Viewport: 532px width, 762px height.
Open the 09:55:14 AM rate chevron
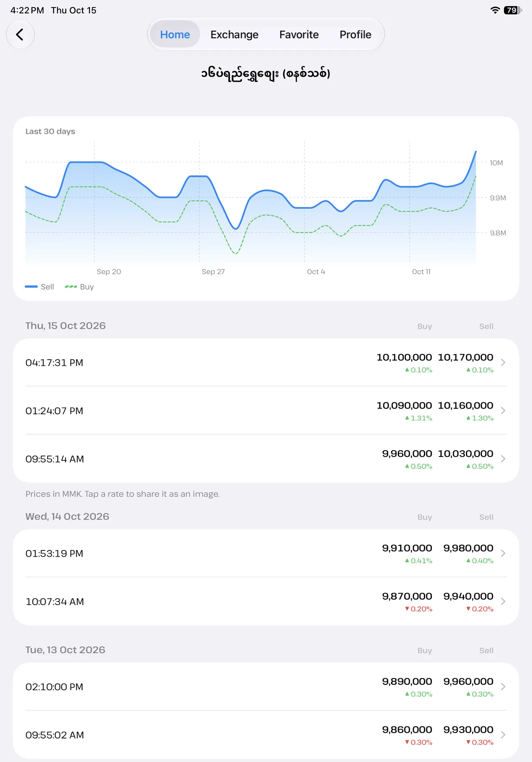point(503,459)
